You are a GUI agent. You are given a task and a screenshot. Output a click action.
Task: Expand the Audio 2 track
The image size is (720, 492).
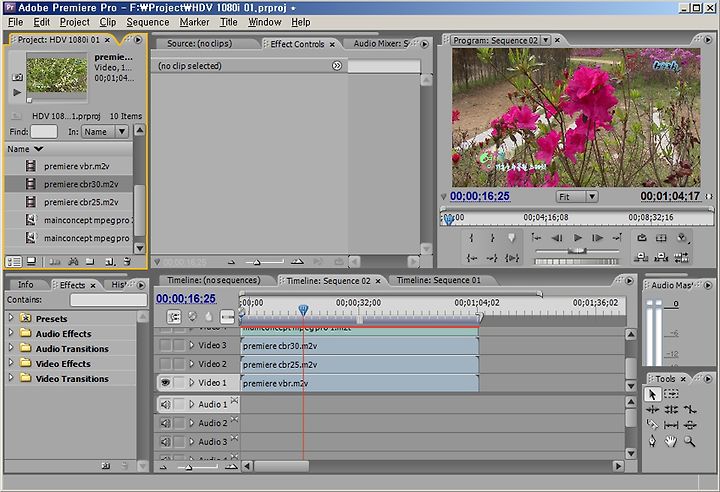click(192, 423)
